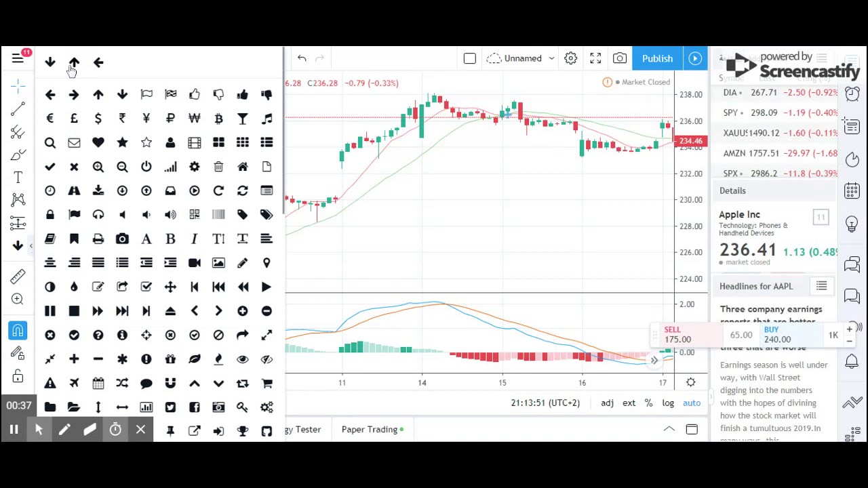Toggle magnet mode
868x488 pixels.
pyautogui.click(x=18, y=330)
